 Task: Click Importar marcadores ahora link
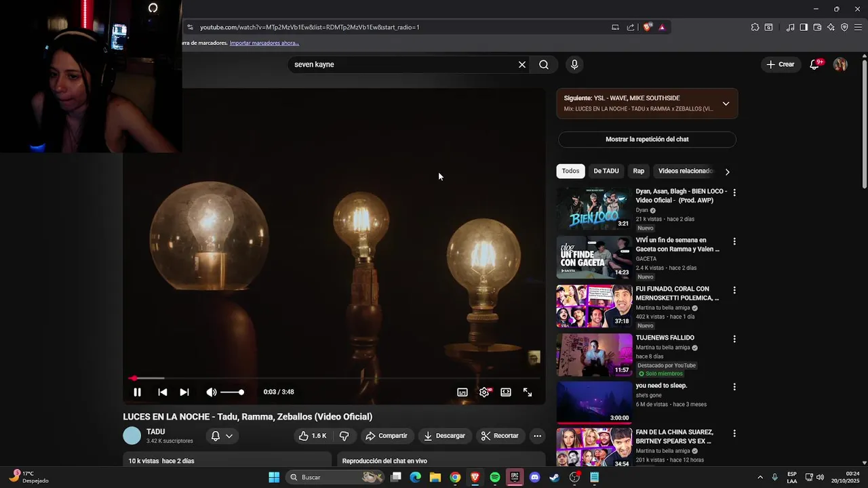264,43
